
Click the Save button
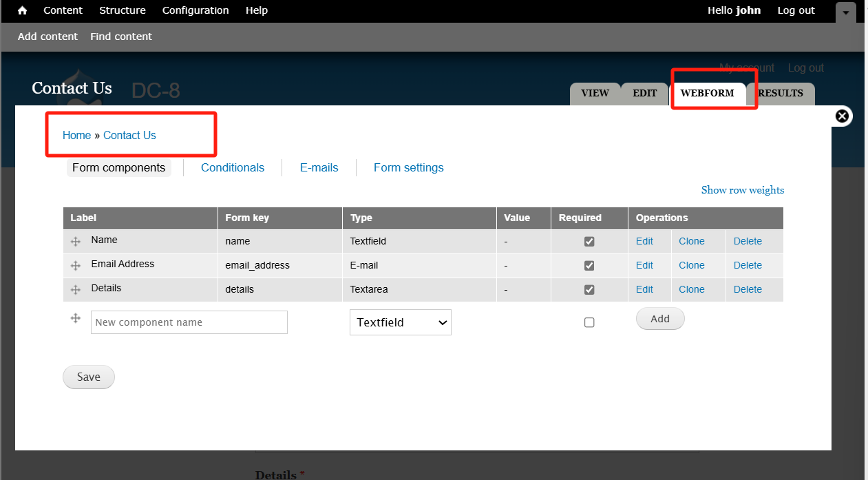[89, 377]
